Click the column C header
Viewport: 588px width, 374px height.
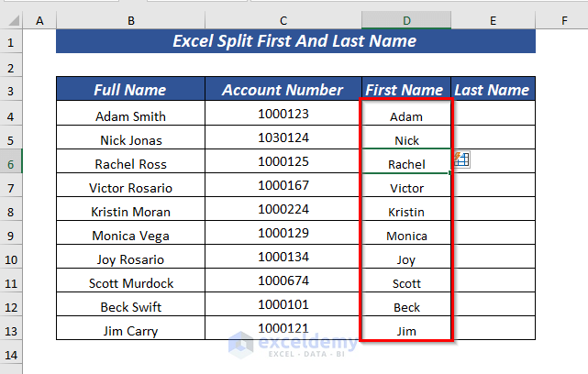[x=284, y=20]
